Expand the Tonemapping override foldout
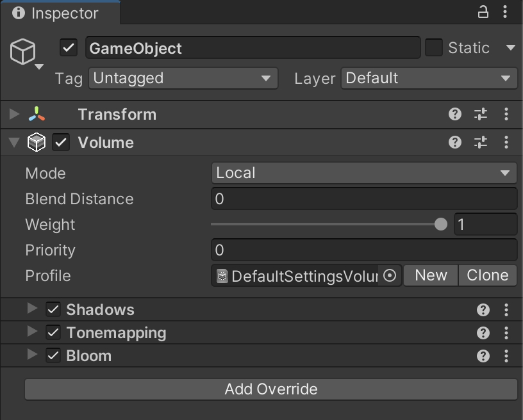The image size is (523, 420). tap(32, 332)
